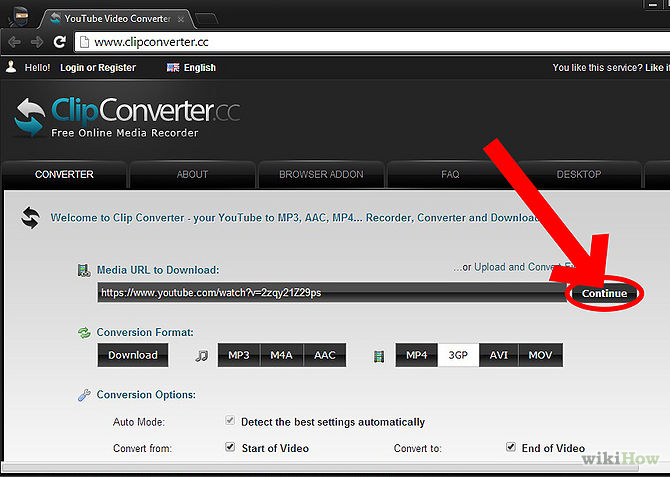The image size is (670, 477).
Task: Click into the Media URL input field
Action: tap(332, 293)
